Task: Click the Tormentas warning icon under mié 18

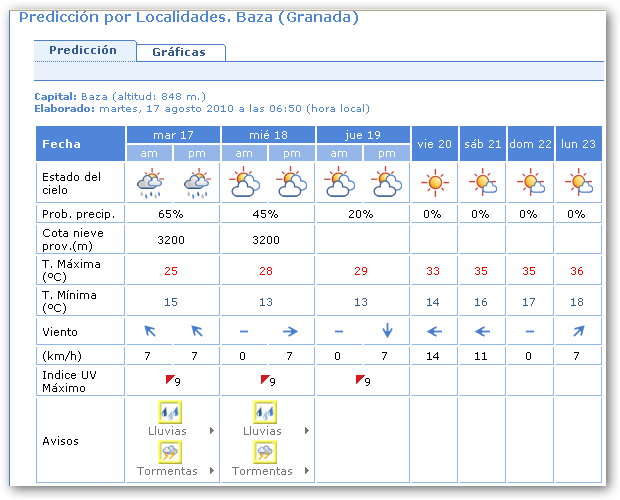Action: pyautogui.click(x=267, y=453)
